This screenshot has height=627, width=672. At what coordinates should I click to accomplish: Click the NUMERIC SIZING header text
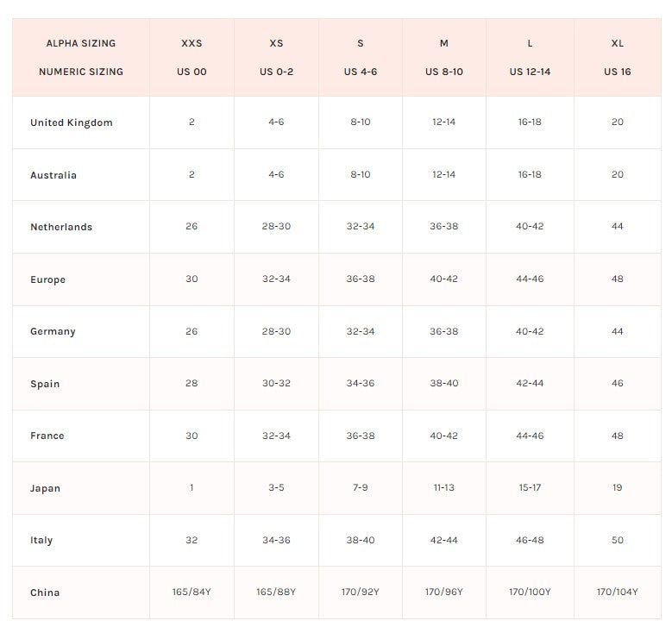point(81,72)
